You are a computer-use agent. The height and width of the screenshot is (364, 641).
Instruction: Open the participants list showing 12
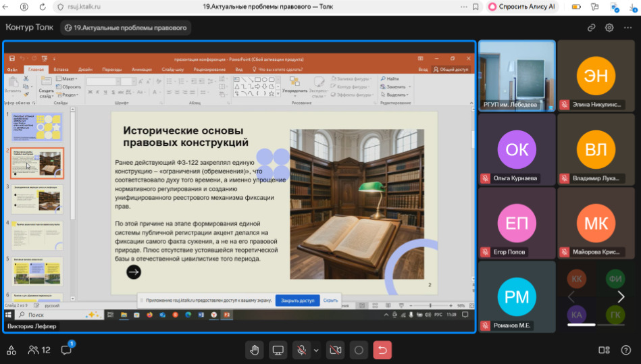click(x=39, y=350)
